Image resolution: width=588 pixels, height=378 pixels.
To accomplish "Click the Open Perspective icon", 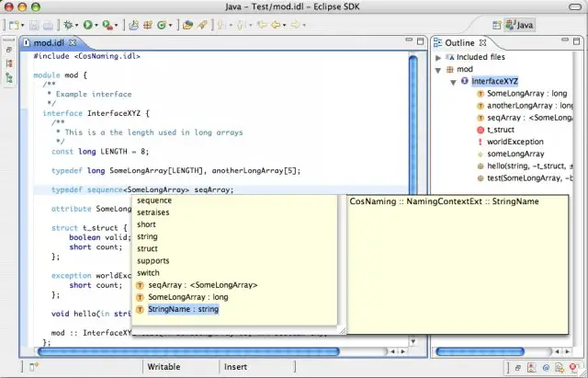I will click(497, 25).
